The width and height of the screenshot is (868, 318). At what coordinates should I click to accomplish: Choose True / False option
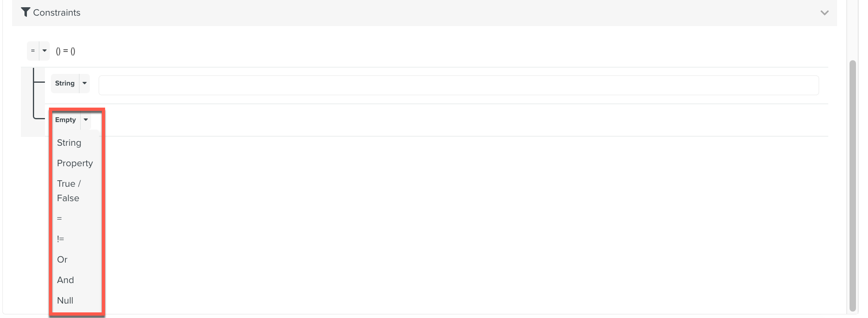coord(69,191)
